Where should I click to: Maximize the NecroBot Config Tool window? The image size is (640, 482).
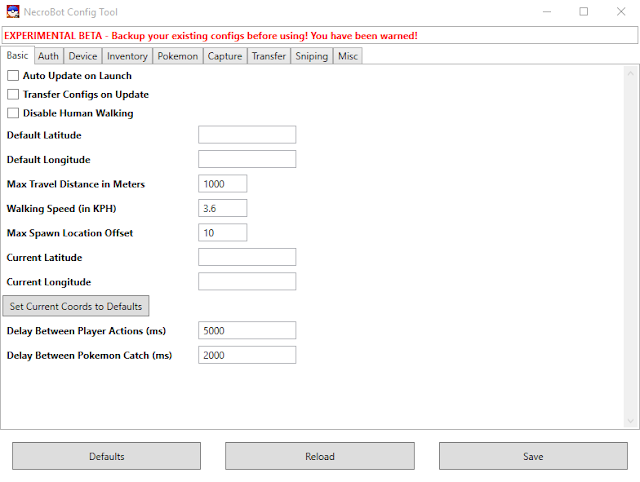click(584, 12)
